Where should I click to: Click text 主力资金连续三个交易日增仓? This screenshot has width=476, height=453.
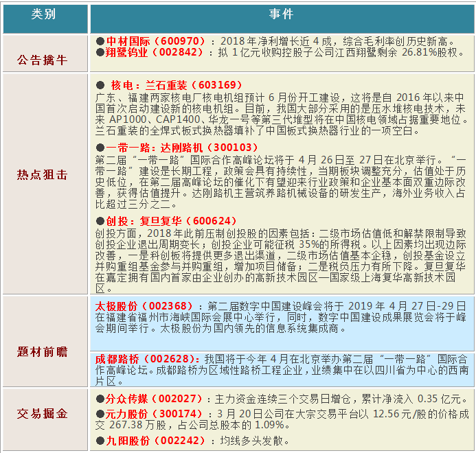282,399
